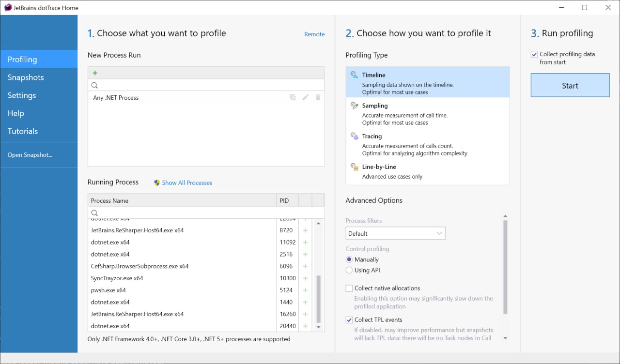
Task: Click search icon in New Process Run box
Action: click(x=94, y=85)
